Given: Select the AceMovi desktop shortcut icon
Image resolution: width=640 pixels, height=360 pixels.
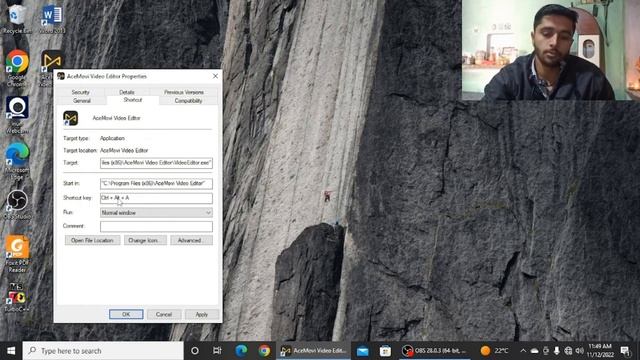Looking at the screenshot, I should [x=51, y=60].
